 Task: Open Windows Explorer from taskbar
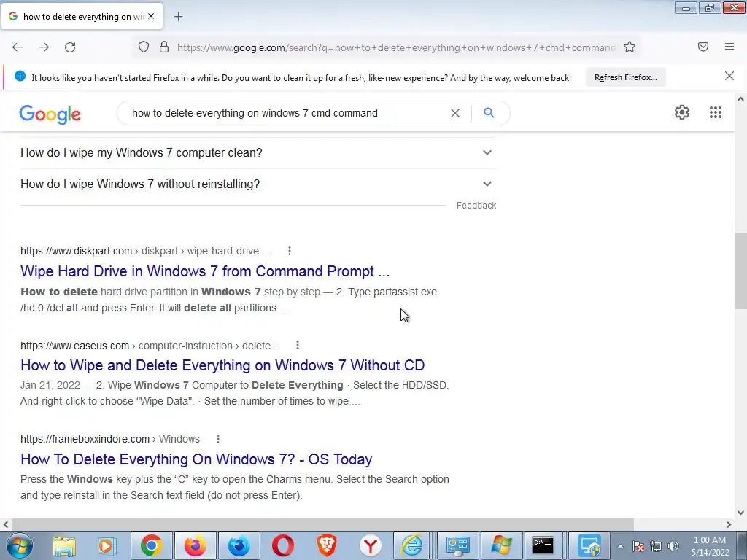[64, 545]
